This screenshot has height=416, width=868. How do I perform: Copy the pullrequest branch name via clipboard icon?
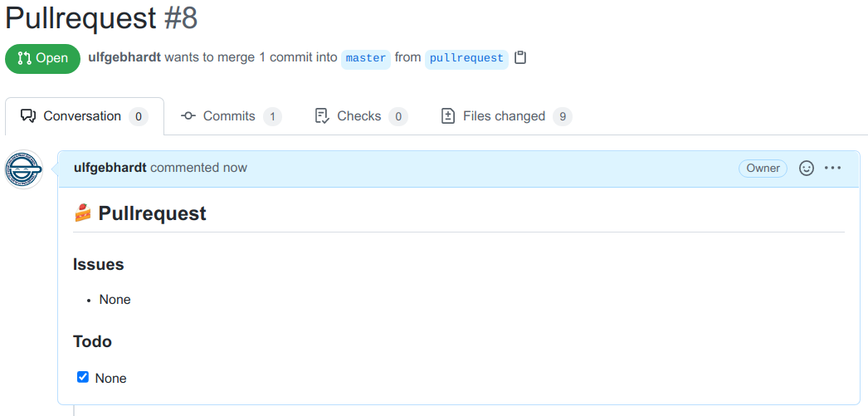[520, 58]
